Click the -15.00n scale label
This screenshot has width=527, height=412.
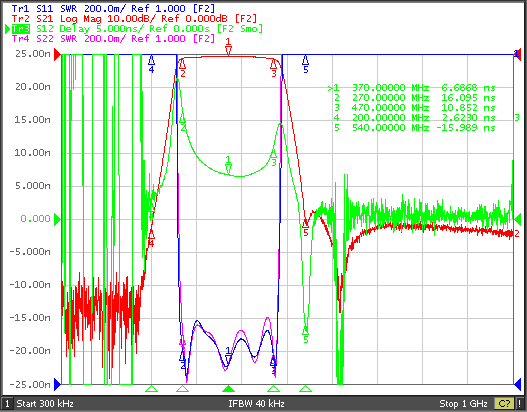[x=30, y=318]
